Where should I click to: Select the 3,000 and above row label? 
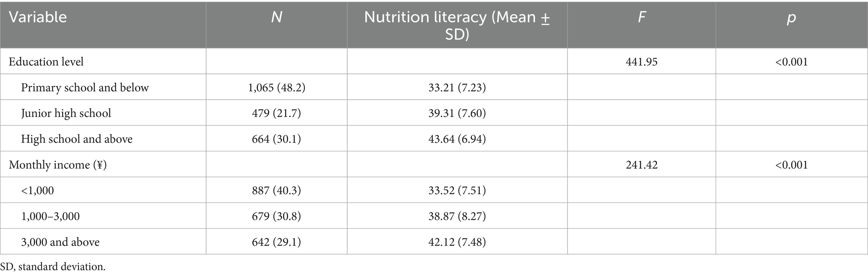tap(60, 242)
